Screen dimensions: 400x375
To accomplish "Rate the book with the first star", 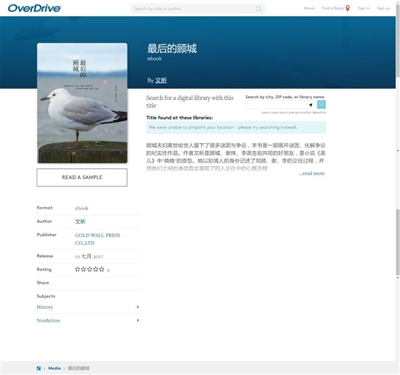I will click(77, 269).
